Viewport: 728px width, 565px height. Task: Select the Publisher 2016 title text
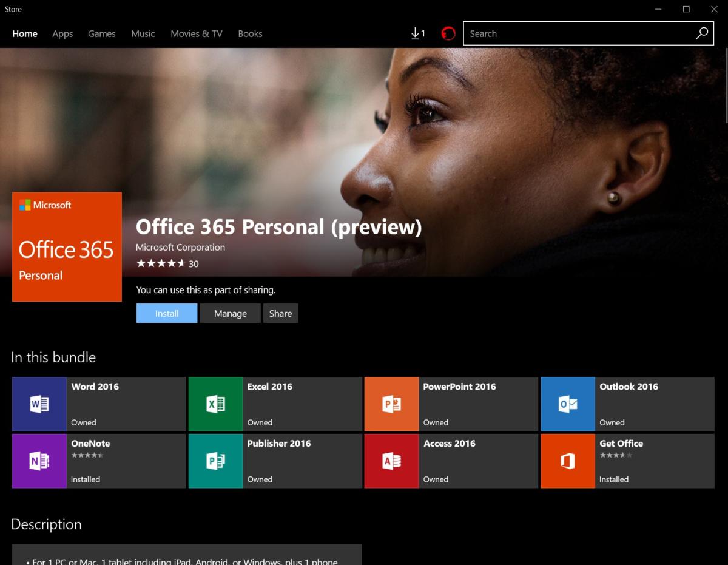[279, 444]
